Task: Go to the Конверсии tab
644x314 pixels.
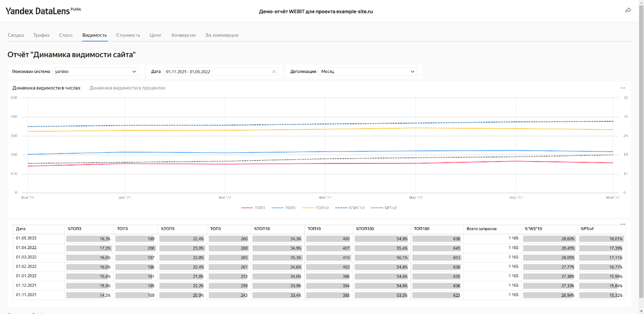Action: pyautogui.click(x=184, y=35)
